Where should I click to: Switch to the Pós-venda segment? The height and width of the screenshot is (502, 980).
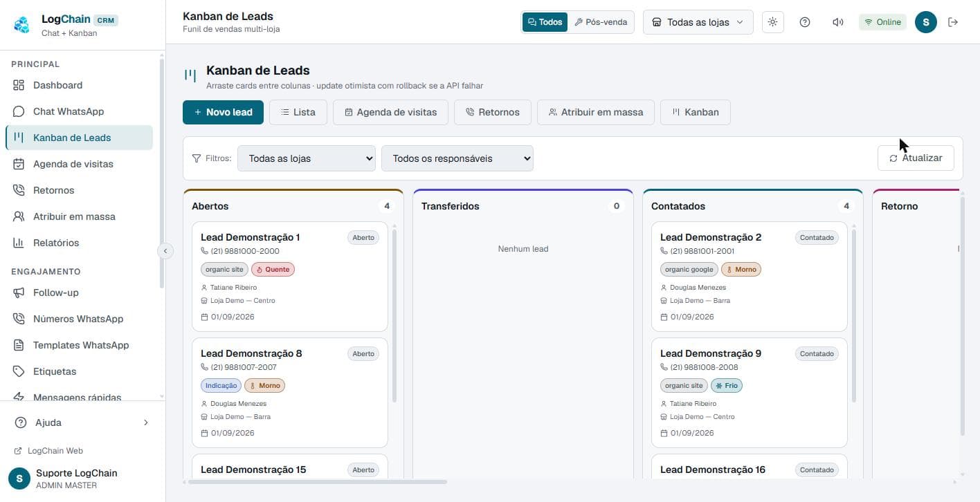(601, 22)
